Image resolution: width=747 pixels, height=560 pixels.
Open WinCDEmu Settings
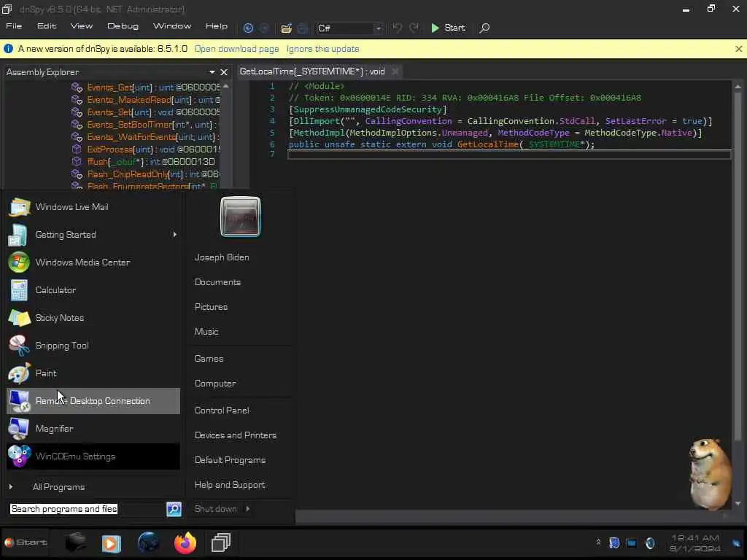[93, 456]
